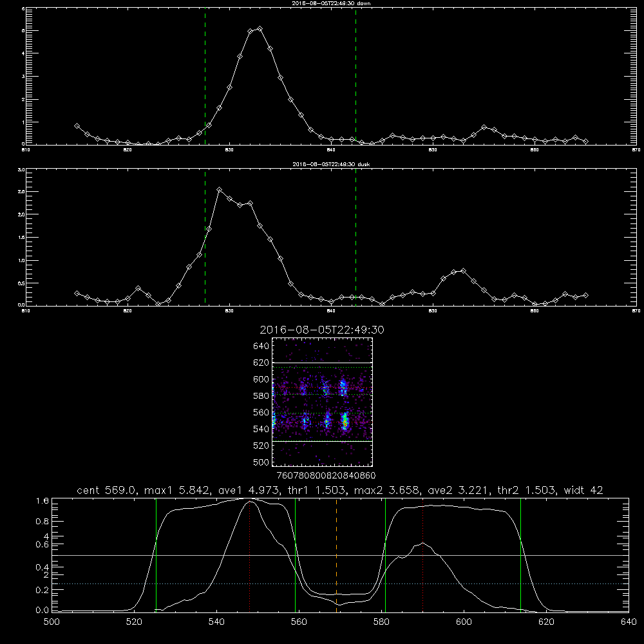Viewport: 644px width, 644px height.
Task: Click the highest diamond point of the dusk curve
Action: (x=220, y=190)
